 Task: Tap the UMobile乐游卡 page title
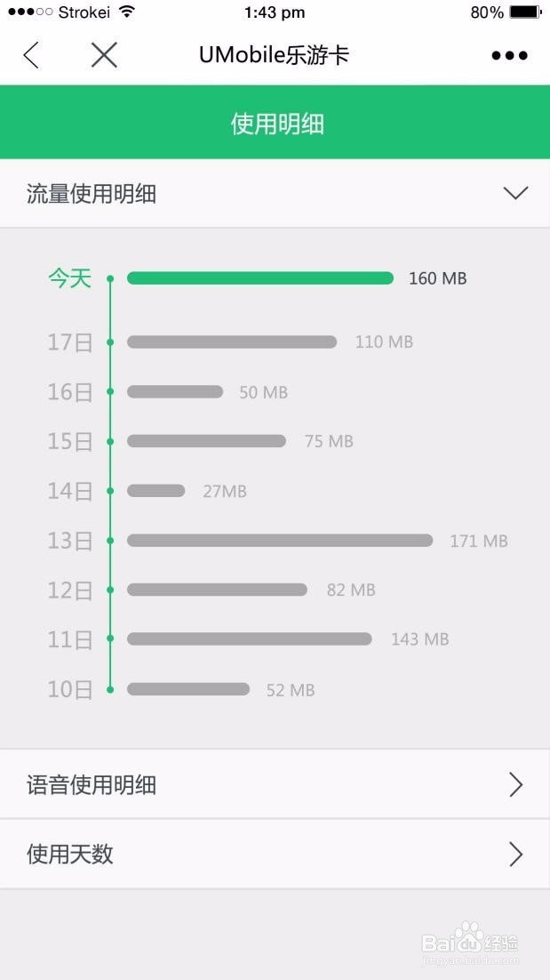coord(274,55)
